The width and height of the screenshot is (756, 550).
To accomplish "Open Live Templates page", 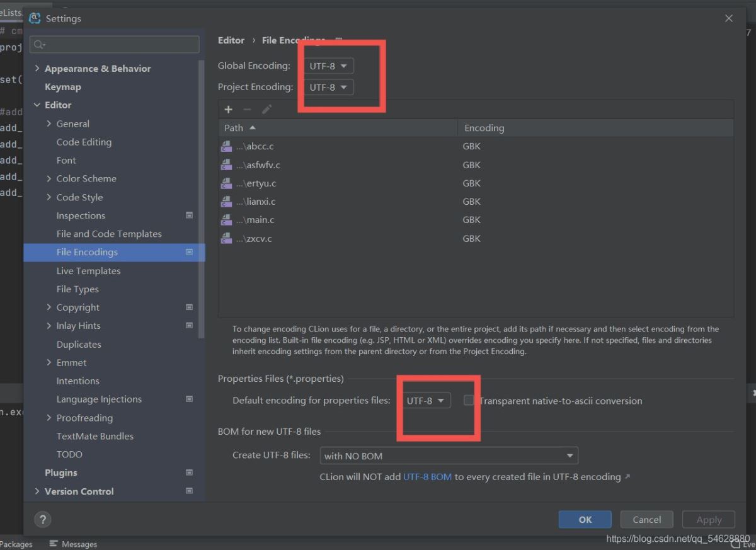I will [x=88, y=271].
